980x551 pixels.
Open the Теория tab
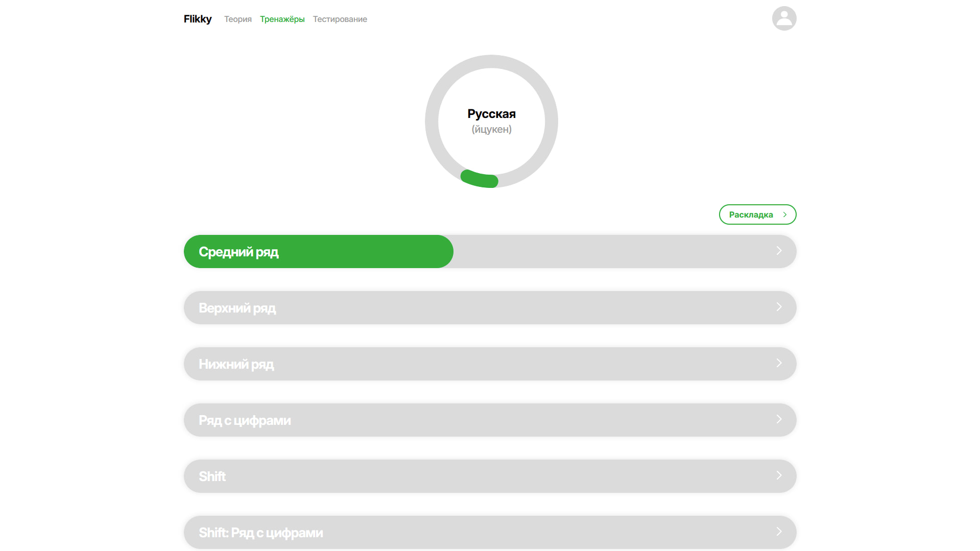point(238,19)
